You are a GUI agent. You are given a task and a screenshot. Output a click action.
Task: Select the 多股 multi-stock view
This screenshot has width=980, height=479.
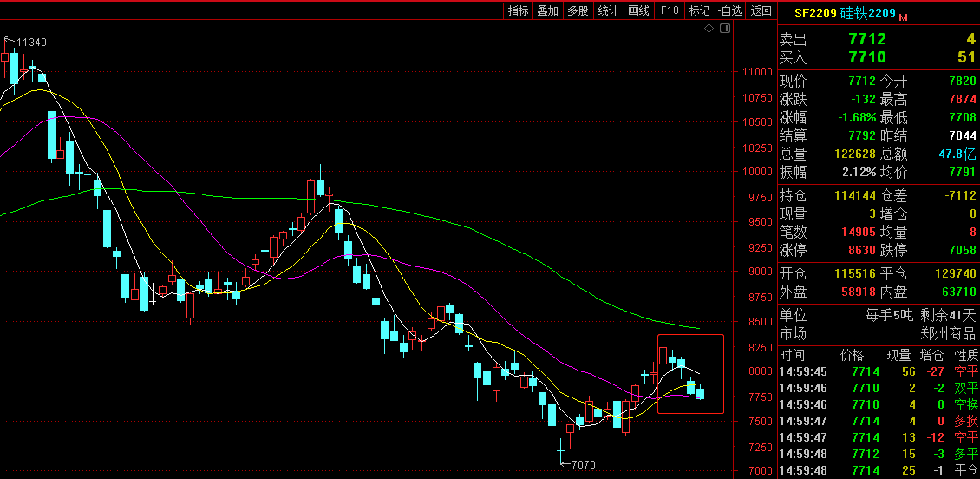(x=578, y=10)
